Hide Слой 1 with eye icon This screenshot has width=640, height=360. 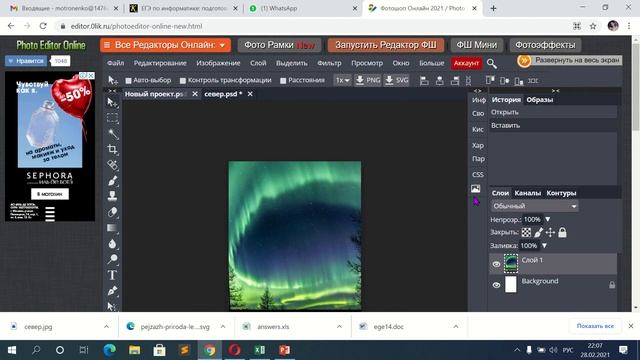point(496,264)
